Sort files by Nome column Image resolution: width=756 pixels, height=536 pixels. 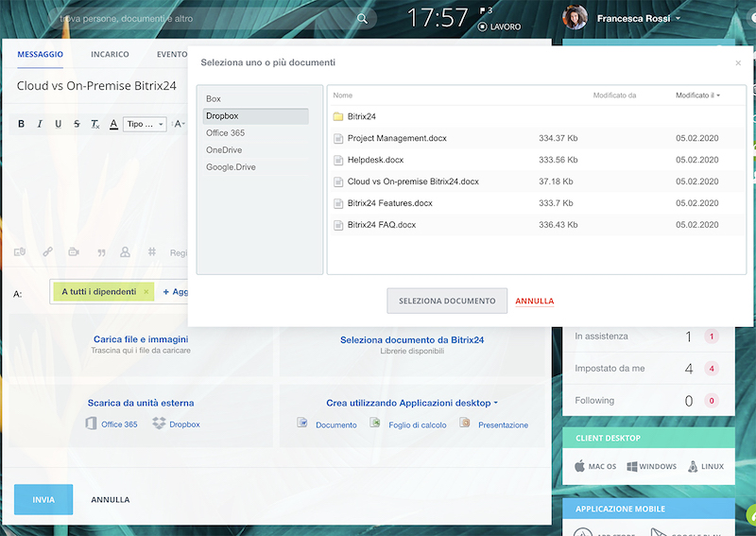click(343, 95)
